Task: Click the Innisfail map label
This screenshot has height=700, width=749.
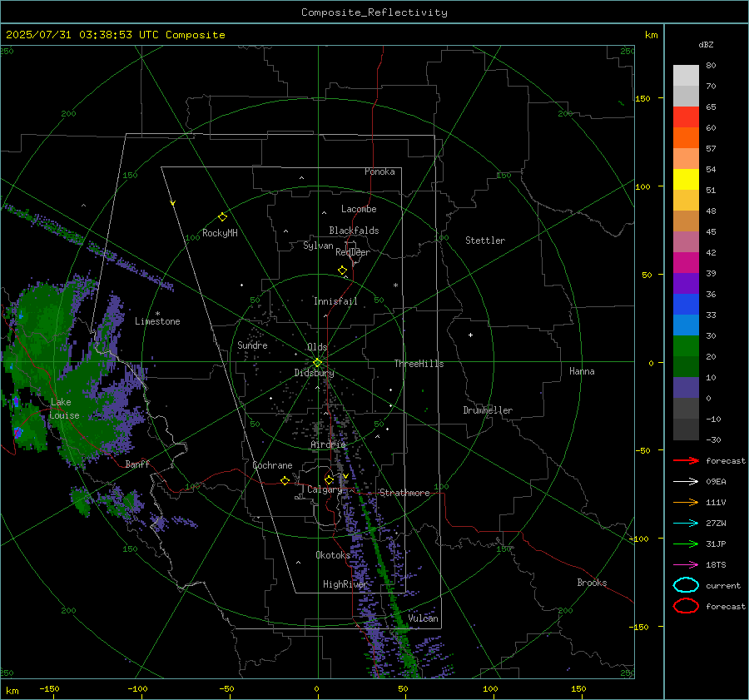Action: (x=335, y=301)
